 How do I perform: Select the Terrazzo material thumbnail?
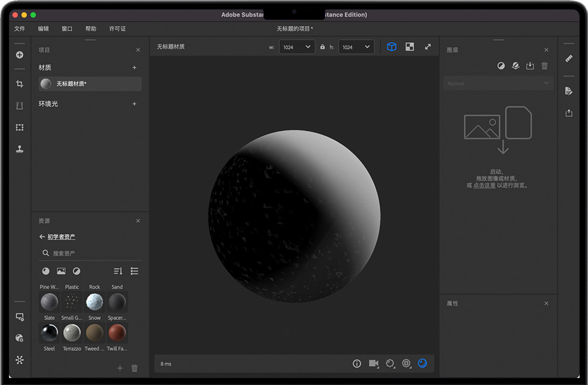(x=72, y=332)
